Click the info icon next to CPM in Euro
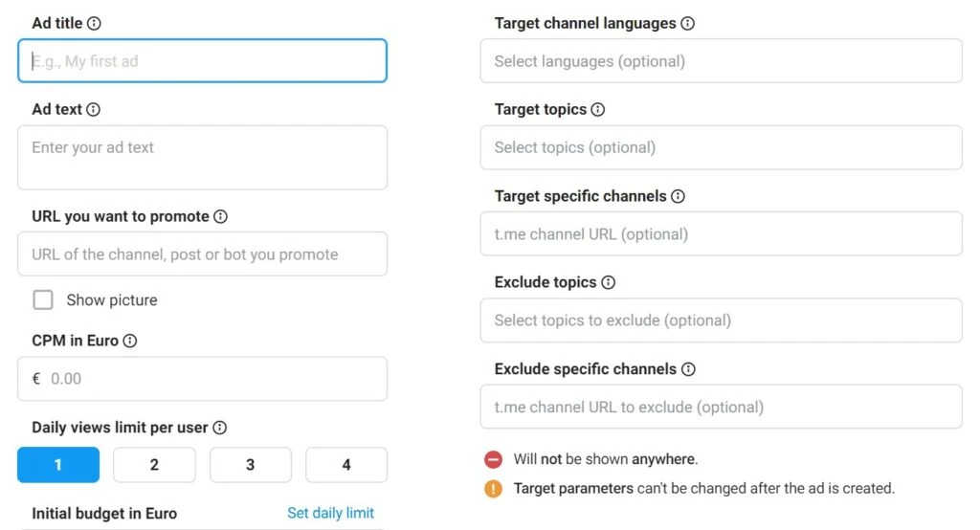The image size is (980, 530). [x=130, y=341]
